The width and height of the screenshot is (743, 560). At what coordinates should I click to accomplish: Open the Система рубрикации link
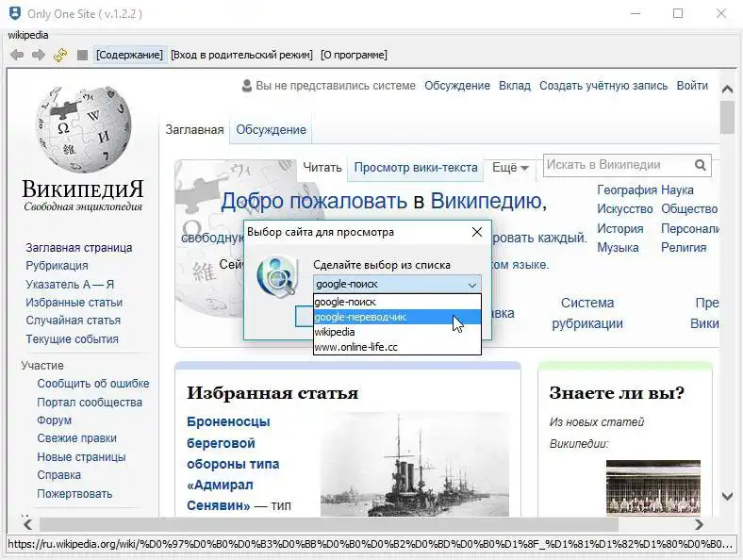(587, 313)
